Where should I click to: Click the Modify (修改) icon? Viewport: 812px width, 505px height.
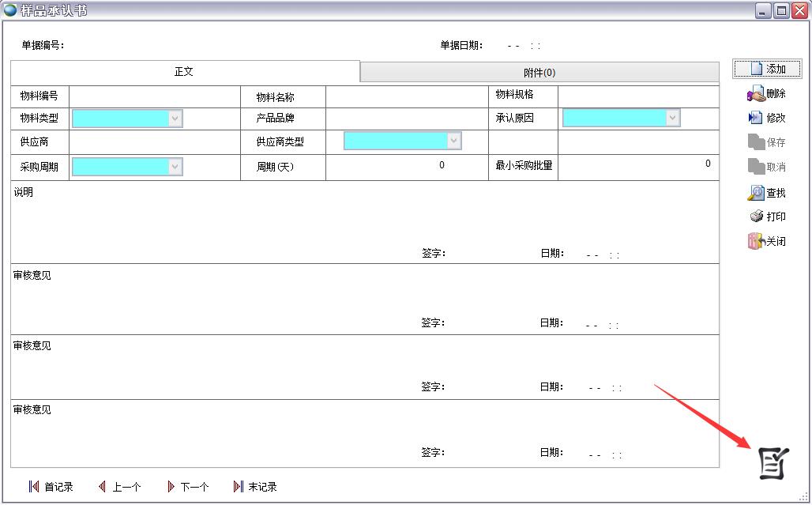(x=756, y=118)
